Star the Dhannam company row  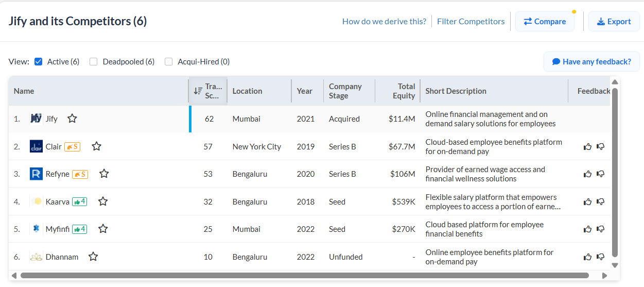coord(93,257)
